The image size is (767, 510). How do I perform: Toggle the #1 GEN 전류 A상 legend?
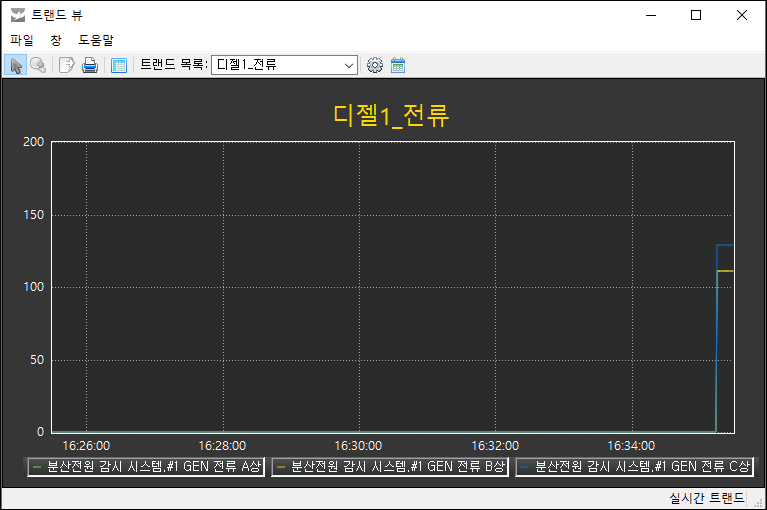tap(146, 466)
